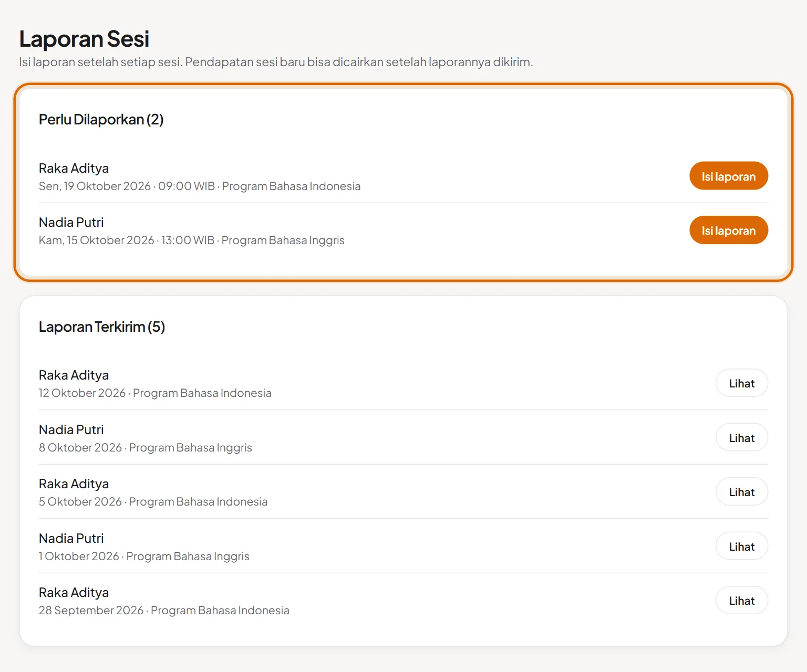
Task: Select the Perlu Dilaporkan (2) heading
Action: point(101,120)
